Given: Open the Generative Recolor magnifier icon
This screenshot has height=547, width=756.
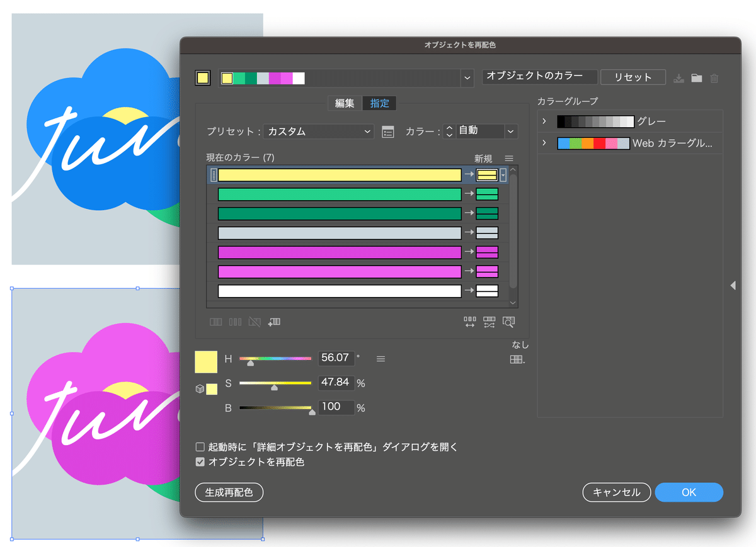Looking at the screenshot, I should coord(509,322).
